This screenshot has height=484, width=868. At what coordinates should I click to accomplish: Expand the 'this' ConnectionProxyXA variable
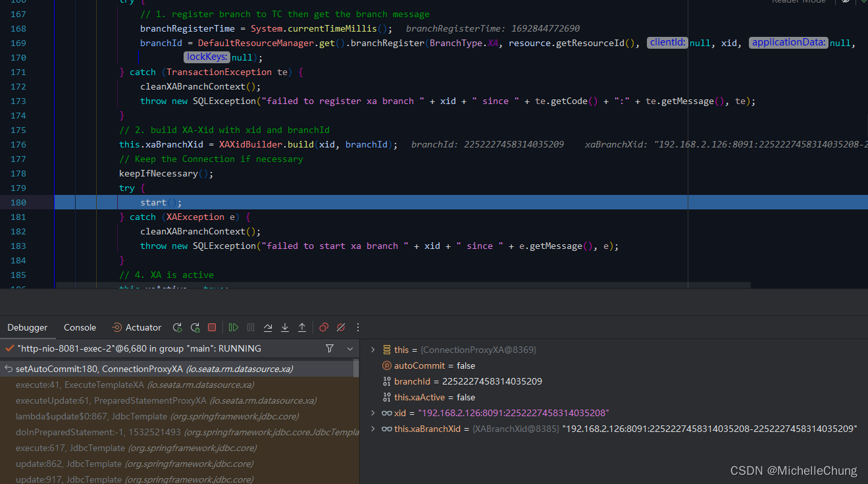pyautogui.click(x=373, y=350)
